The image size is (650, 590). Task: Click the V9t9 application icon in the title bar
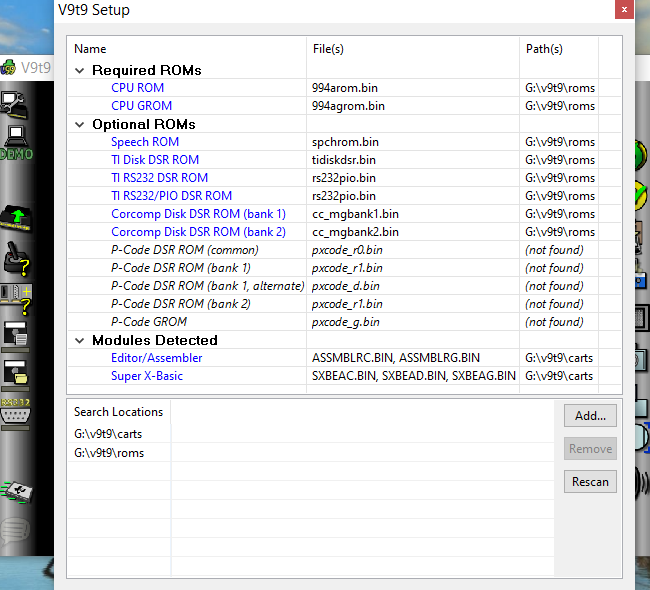tap(7, 67)
